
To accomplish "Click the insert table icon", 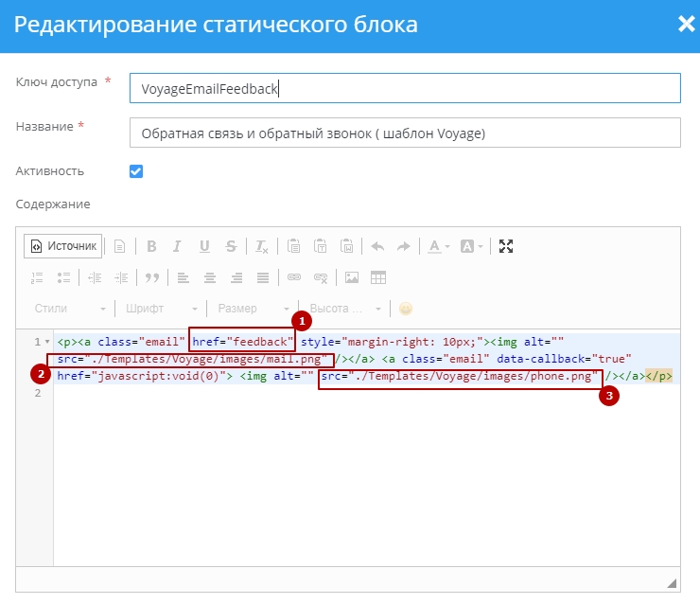I will click(x=378, y=277).
